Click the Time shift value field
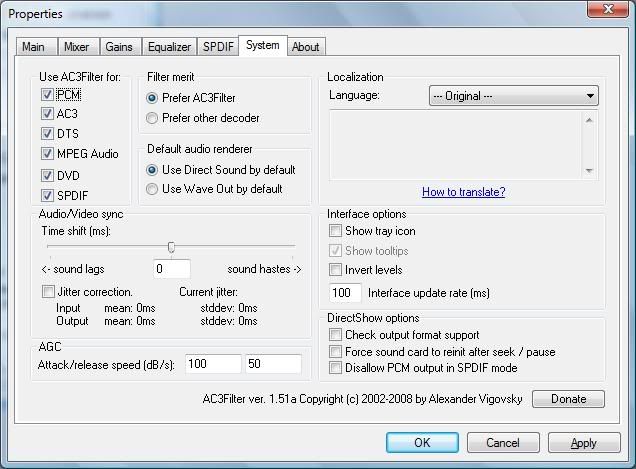This screenshot has height=469, width=636. point(172,269)
